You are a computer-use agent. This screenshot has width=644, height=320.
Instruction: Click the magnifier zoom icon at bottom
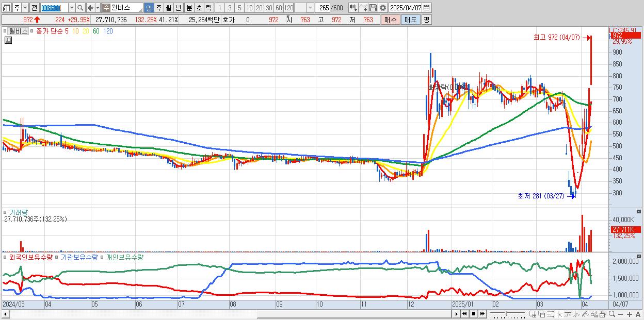pos(612,314)
